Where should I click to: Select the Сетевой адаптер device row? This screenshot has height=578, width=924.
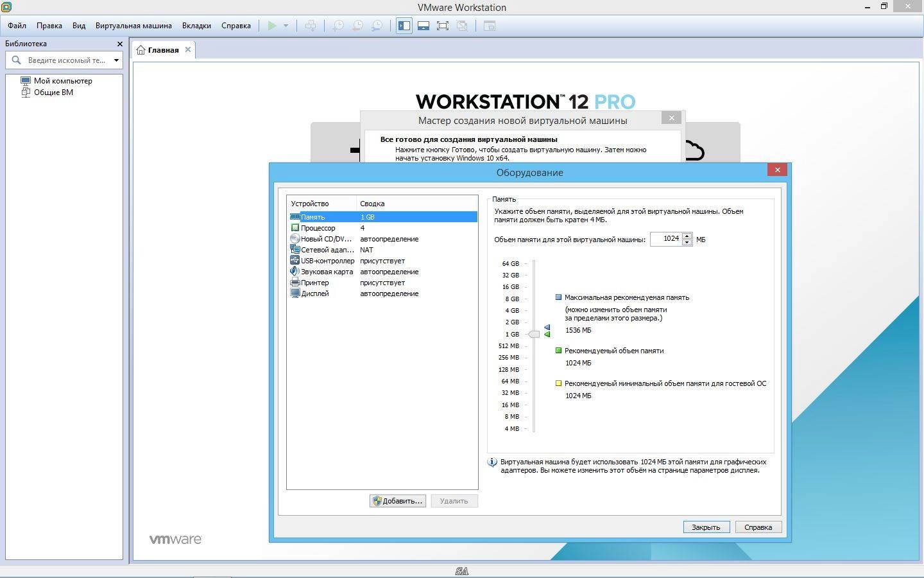[x=382, y=250]
